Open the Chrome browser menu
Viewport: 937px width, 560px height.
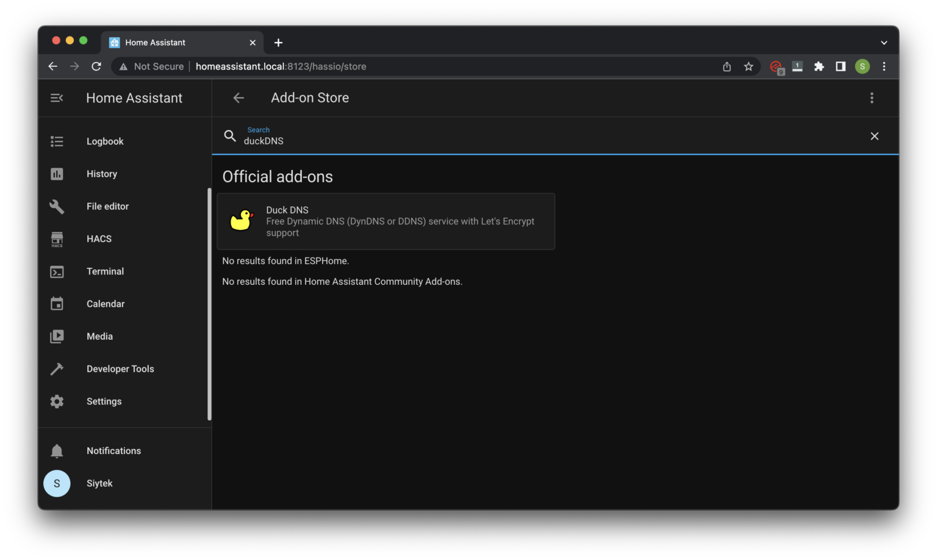[x=884, y=66]
